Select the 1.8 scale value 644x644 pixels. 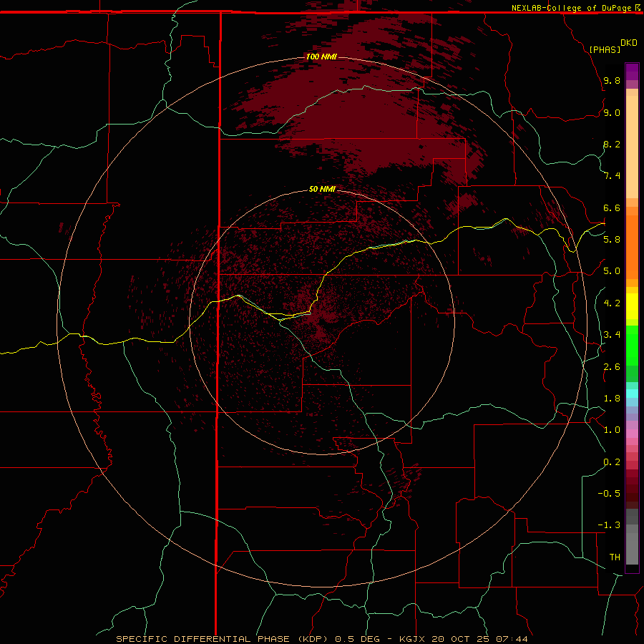tap(612, 398)
